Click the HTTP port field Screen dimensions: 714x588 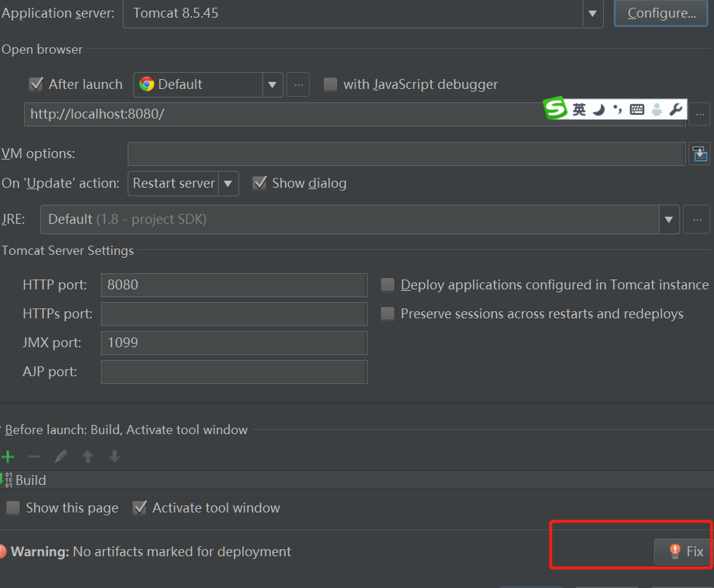(234, 285)
